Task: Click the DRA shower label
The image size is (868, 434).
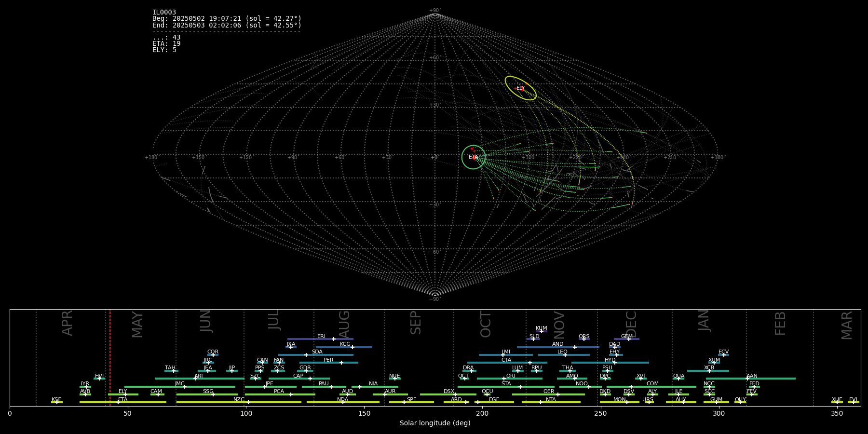Action: point(468,368)
